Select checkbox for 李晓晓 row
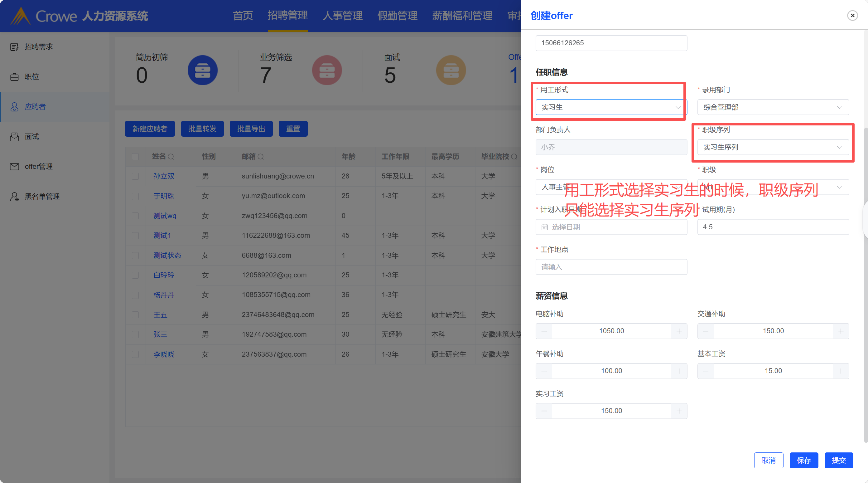The height and width of the screenshot is (483, 868). click(x=135, y=354)
